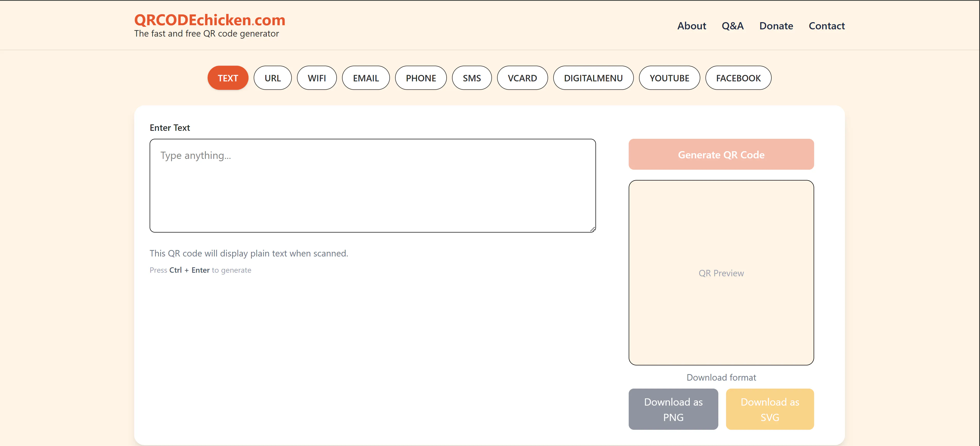
Task: Choose the EMAIL QR type
Action: [365, 78]
